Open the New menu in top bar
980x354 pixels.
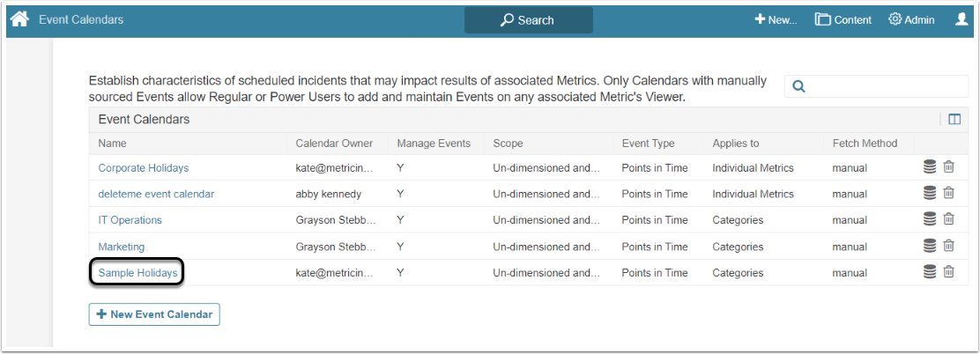click(x=776, y=19)
